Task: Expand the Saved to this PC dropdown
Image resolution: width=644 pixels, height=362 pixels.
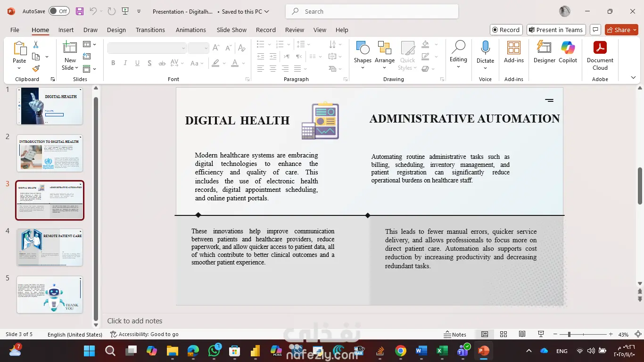Action: click(x=246, y=11)
